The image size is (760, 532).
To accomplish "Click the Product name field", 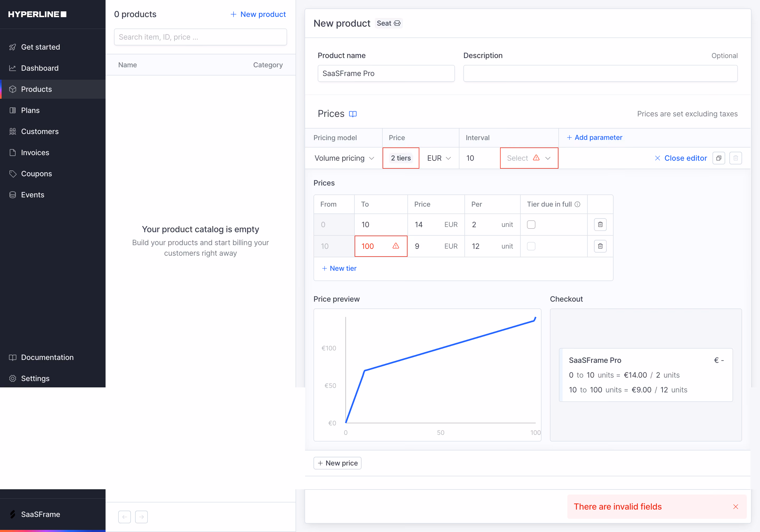I will (x=386, y=74).
